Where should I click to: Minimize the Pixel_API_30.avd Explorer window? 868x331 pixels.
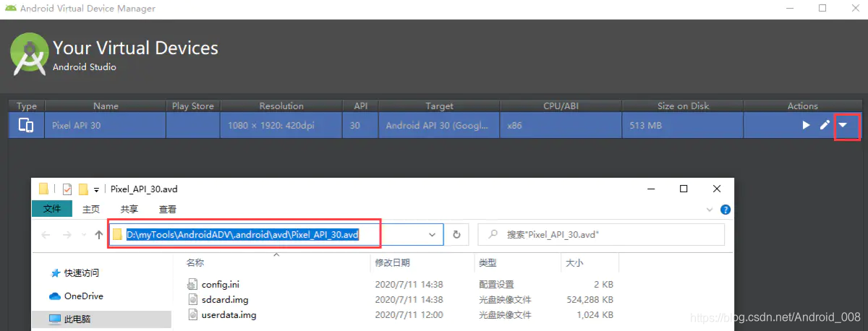650,189
